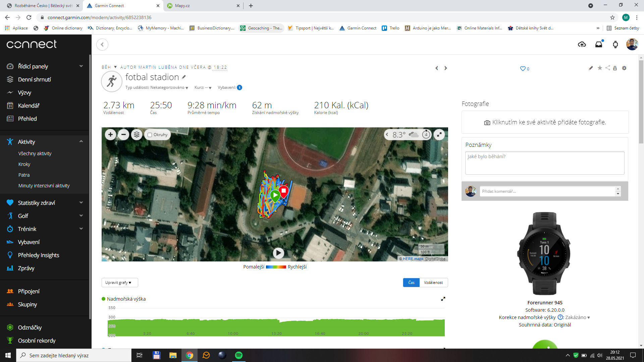This screenshot has height=362, width=644.
Task: Open Minuty intenzivní aktivity
Action: [x=44, y=186]
